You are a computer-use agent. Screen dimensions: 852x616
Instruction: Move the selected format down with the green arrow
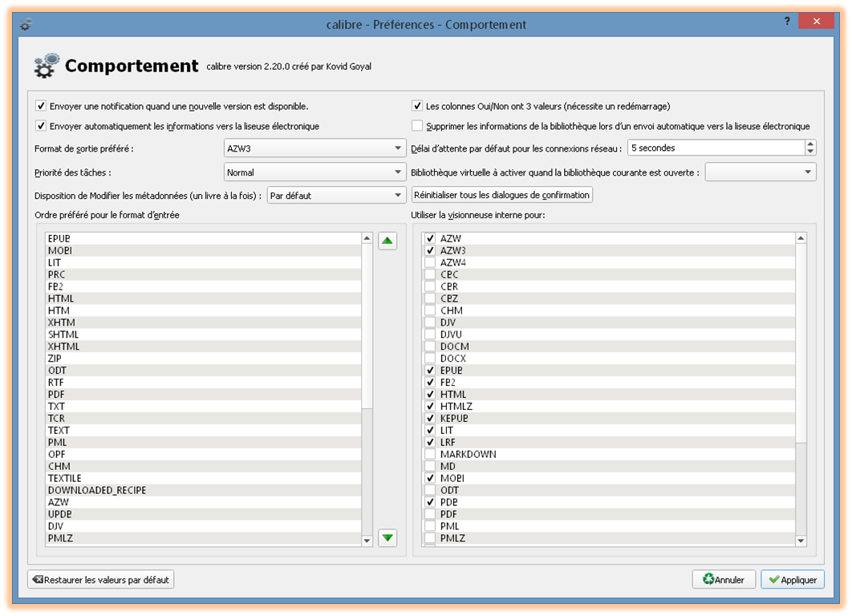coord(387,537)
